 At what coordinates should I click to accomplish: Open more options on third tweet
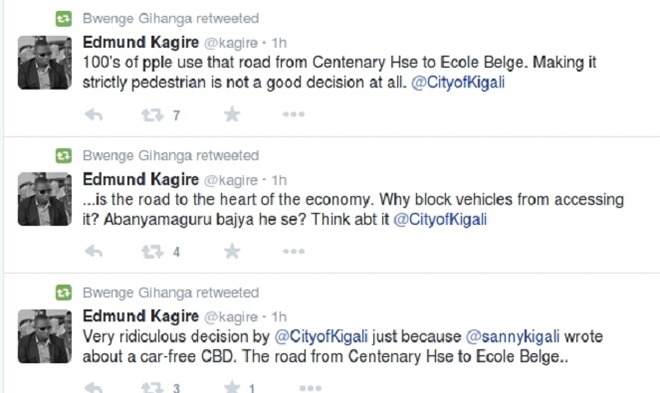click(x=310, y=388)
